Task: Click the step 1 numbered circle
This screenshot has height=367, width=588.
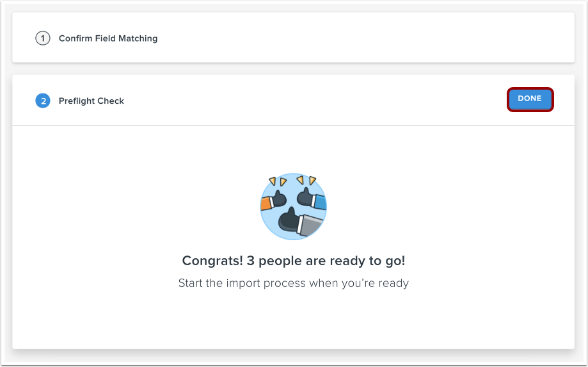Action: pyautogui.click(x=42, y=38)
